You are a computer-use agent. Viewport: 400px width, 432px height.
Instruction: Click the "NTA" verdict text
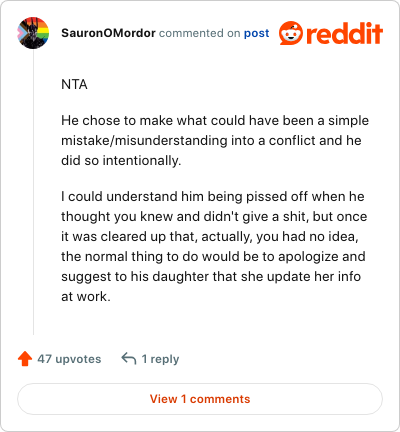click(x=74, y=84)
